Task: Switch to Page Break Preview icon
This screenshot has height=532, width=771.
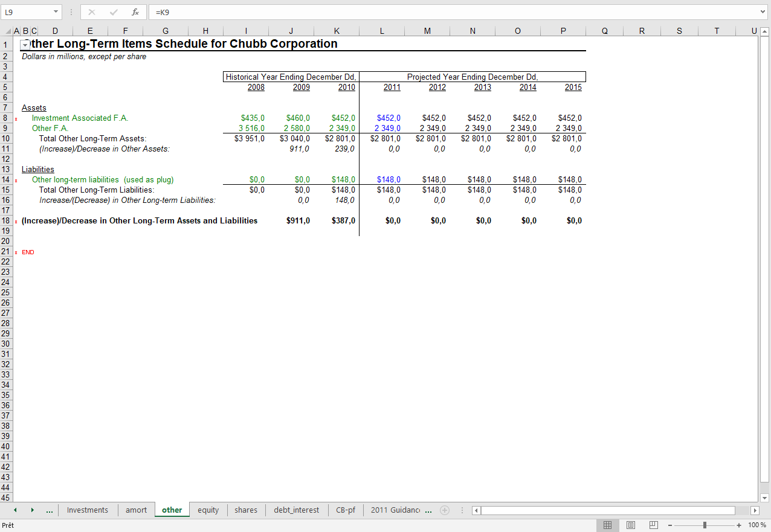Action: (x=653, y=525)
